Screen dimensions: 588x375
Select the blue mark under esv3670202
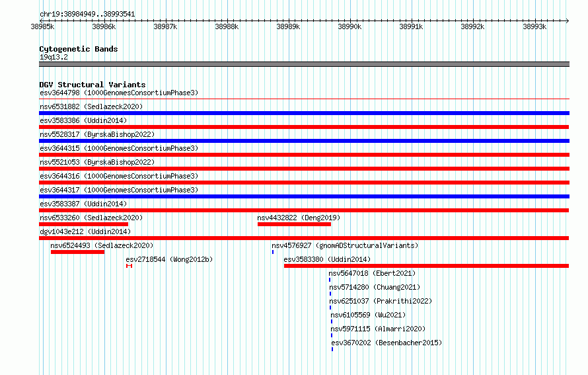332,349
